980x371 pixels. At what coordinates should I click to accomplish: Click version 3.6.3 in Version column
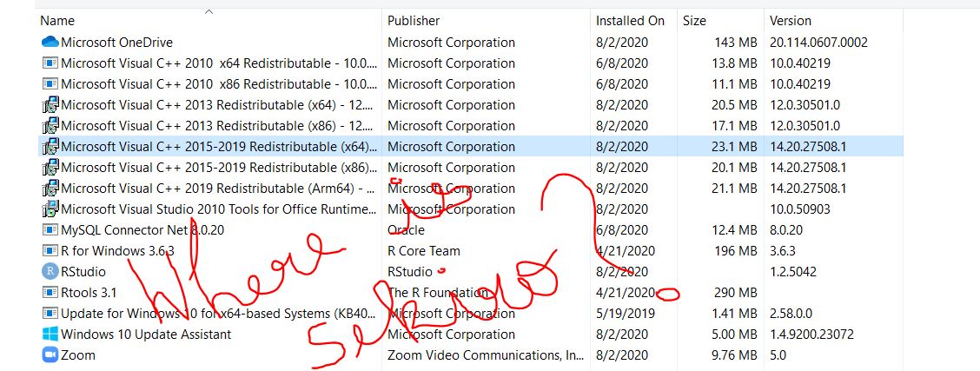[783, 250]
